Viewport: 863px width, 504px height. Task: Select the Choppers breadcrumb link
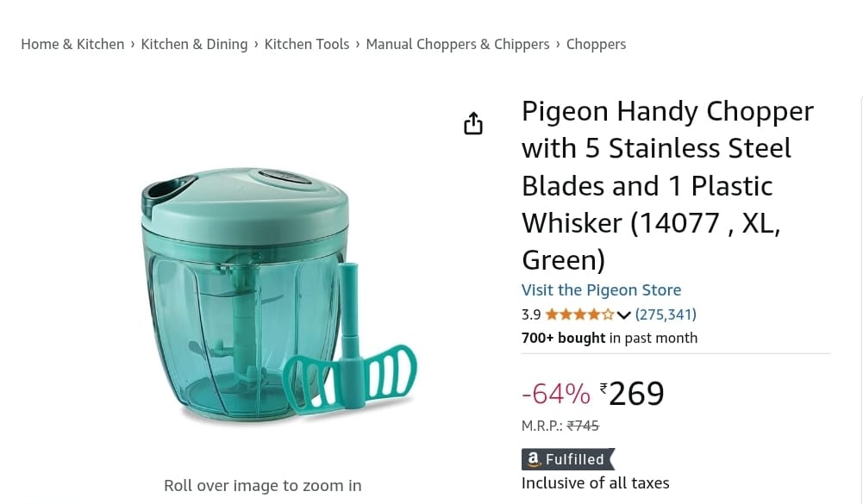click(x=596, y=44)
